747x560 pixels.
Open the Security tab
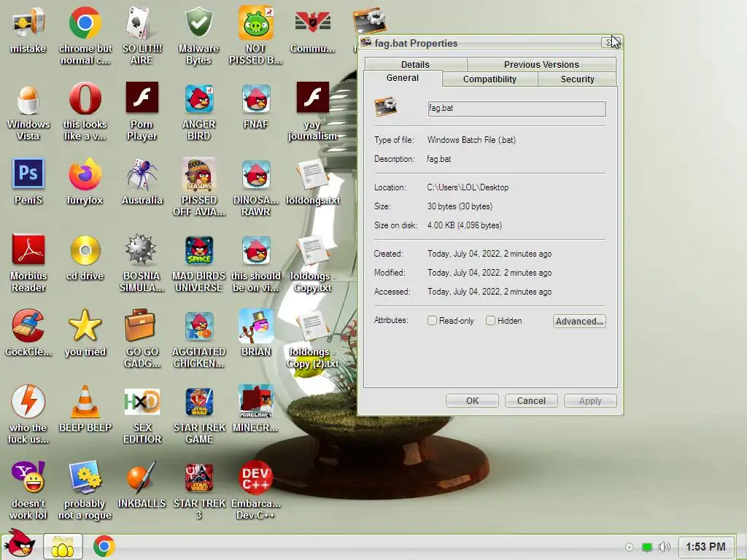click(x=578, y=79)
